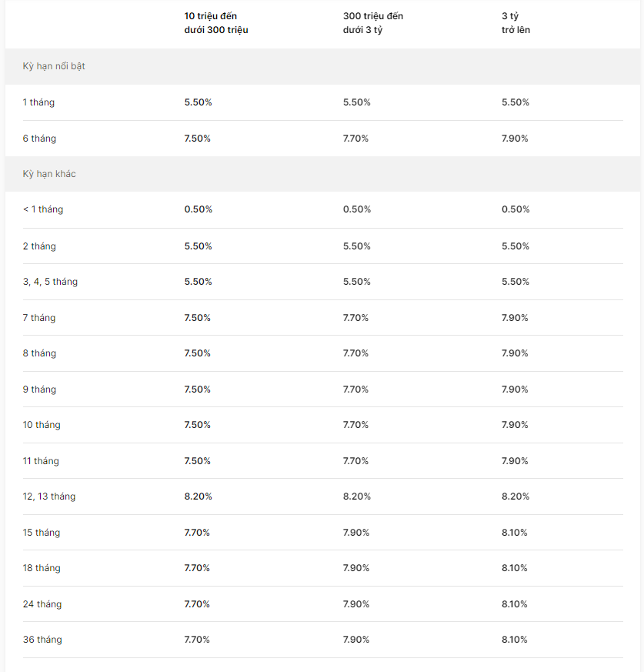The width and height of the screenshot is (644, 672).
Task: Click the '< 1 tháng' row label
Action: point(43,209)
